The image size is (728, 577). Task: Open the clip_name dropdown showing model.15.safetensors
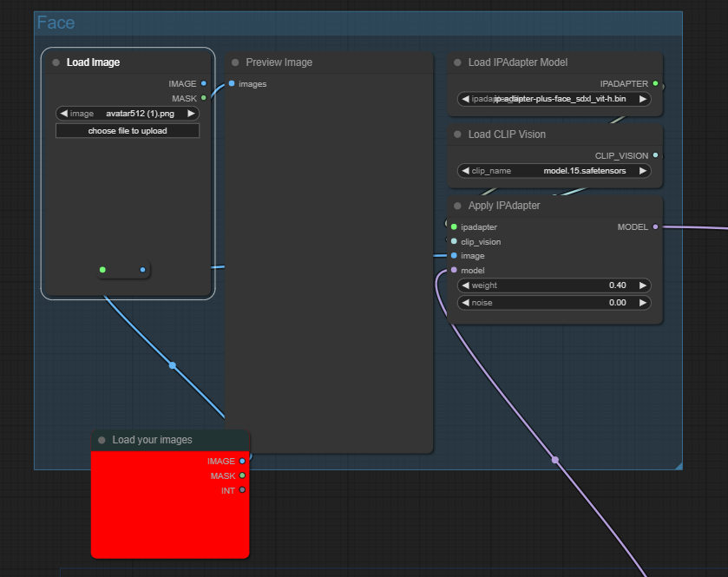coord(554,170)
